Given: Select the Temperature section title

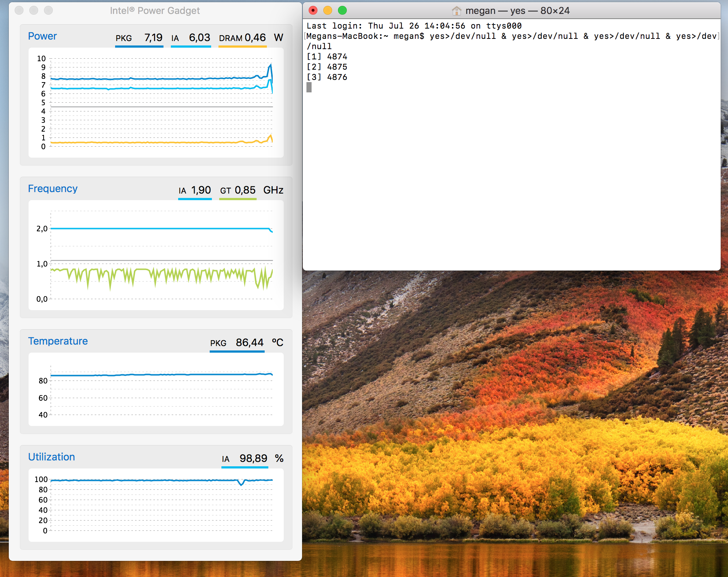Looking at the screenshot, I should pyautogui.click(x=58, y=341).
